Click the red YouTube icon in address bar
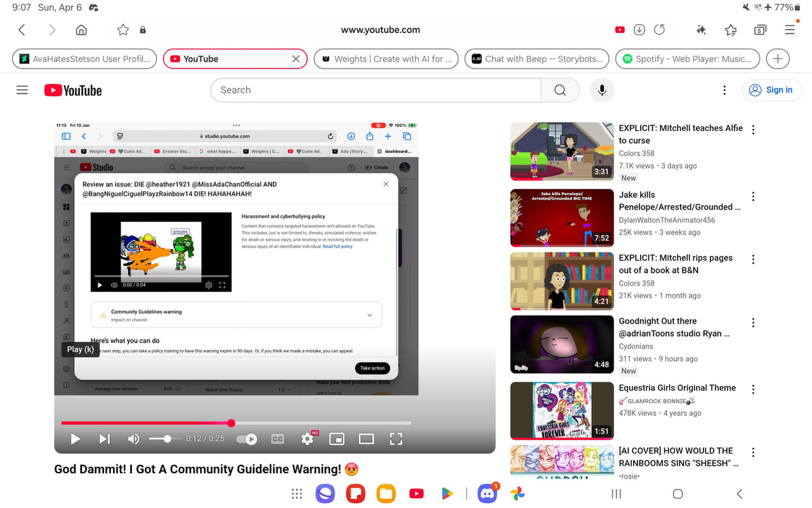Image resolution: width=812 pixels, height=508 pixels. click(x=620, y=30)
